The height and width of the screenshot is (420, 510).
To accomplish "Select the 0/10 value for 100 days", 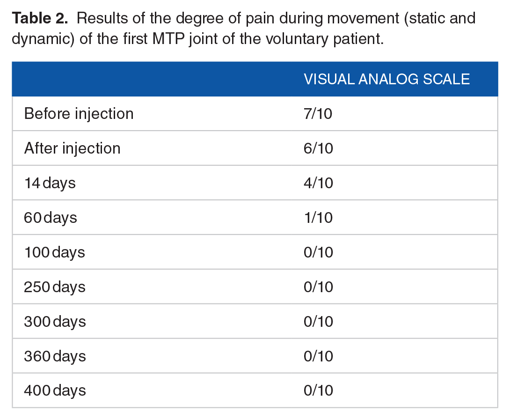I will [x=318, y=252].
